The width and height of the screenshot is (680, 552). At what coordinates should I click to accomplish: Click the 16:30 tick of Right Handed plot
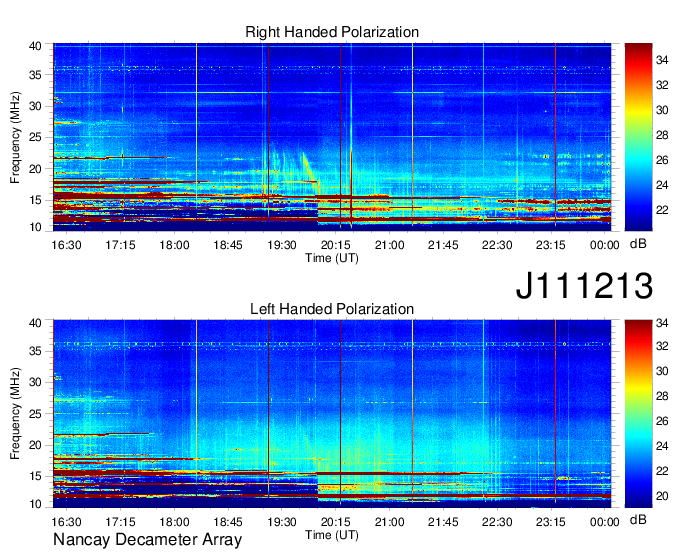pyautogui.click(x=66, y=245)
